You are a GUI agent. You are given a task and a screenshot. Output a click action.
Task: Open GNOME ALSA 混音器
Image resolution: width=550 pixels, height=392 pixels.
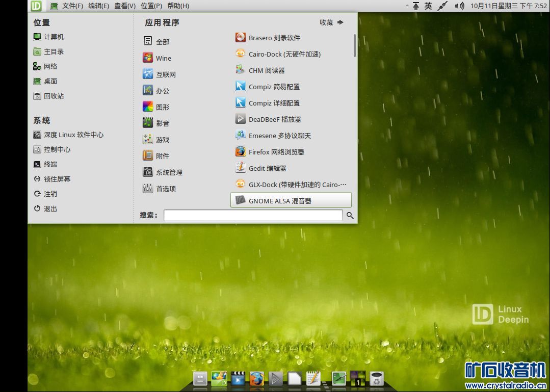click(291, 200)
